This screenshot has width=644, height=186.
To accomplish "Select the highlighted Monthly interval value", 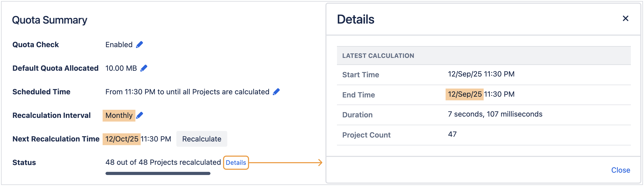I will [119, 115].
